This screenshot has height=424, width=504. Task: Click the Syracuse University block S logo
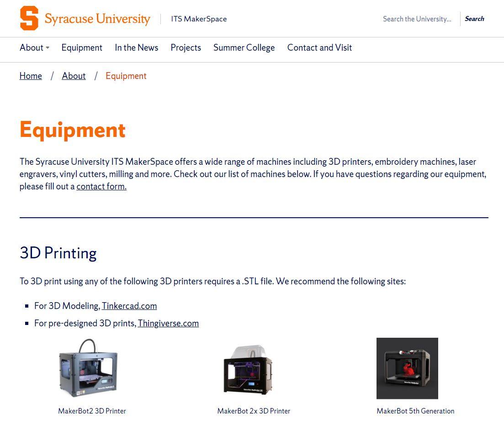pyautogui.click(x=29, y=18)
